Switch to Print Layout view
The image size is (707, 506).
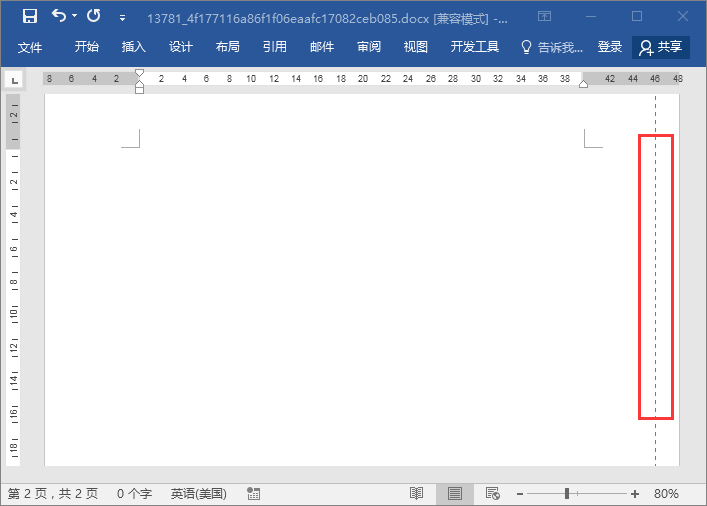point(454,494)
